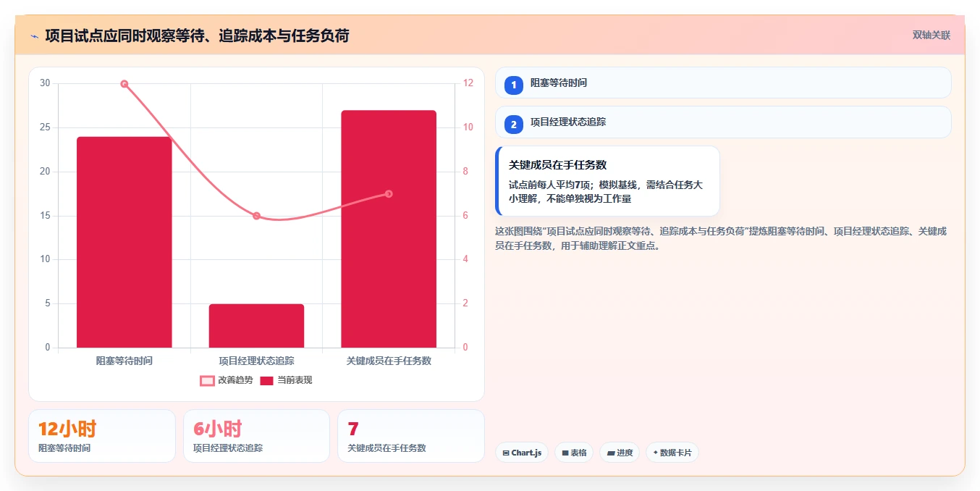The height and width of the screenshot is (491, 980).
Task: Click right axis value 10
Action: coord(468,127)
